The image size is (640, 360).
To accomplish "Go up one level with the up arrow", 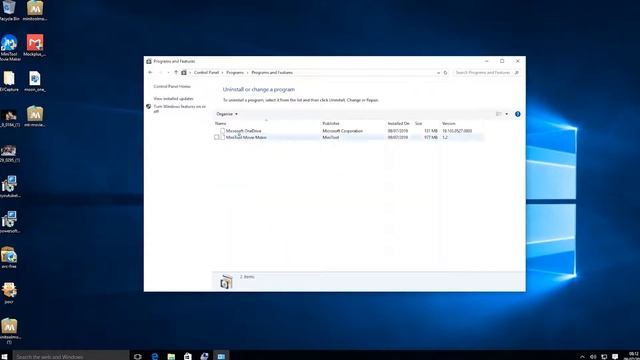I will pyautogui.click(x=176, y=73).
